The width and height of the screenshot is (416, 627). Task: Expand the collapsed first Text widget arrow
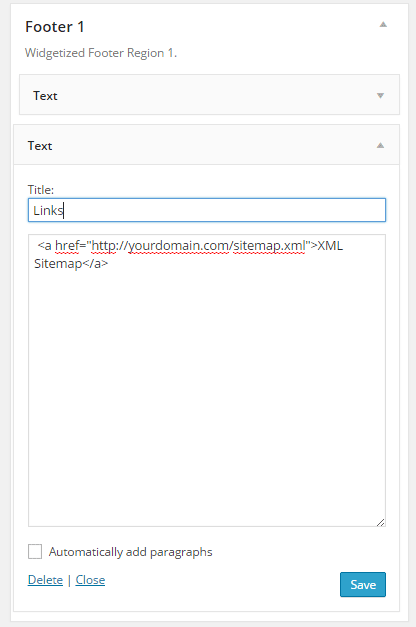point(380,96)
